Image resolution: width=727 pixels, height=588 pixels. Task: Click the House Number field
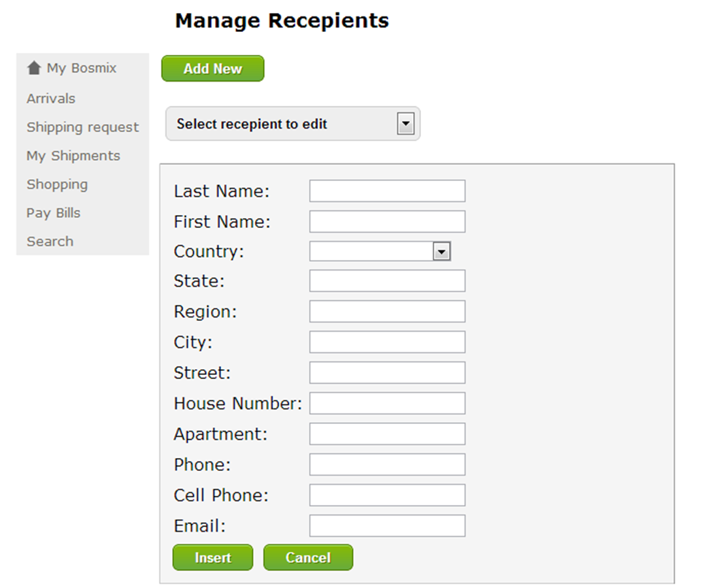(x=387, y=403)
